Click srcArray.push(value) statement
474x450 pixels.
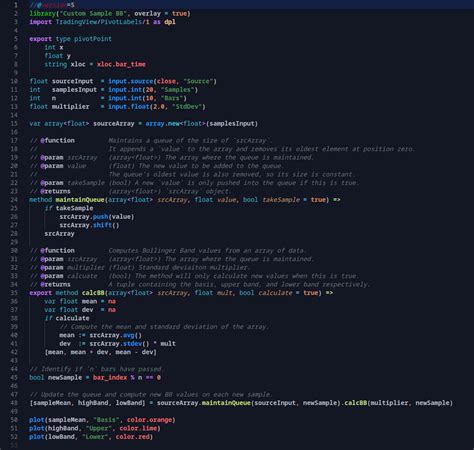coord(97,217)
